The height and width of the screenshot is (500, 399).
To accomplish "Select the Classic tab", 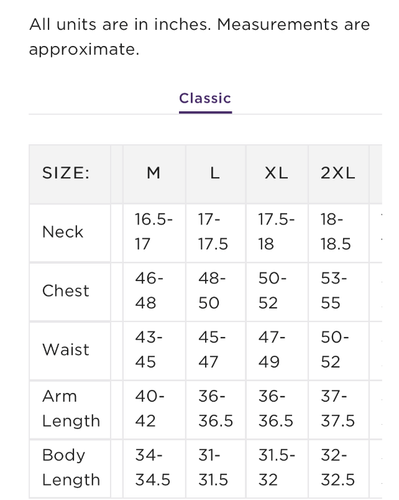I will tap(205, 99).
